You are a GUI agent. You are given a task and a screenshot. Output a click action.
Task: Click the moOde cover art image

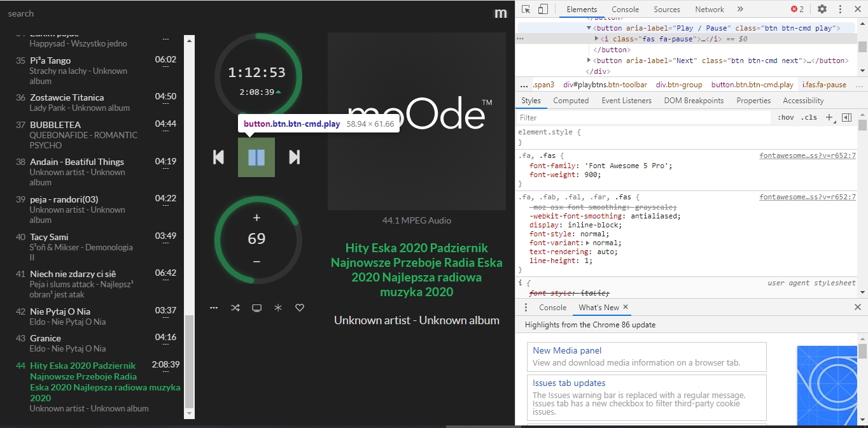[x=417, y=122]
